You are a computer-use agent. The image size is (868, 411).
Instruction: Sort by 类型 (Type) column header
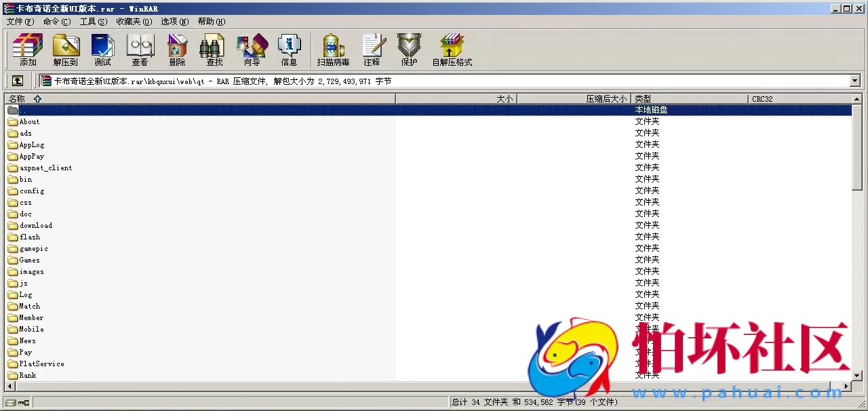pyautogui.click(x=689, y=99)
